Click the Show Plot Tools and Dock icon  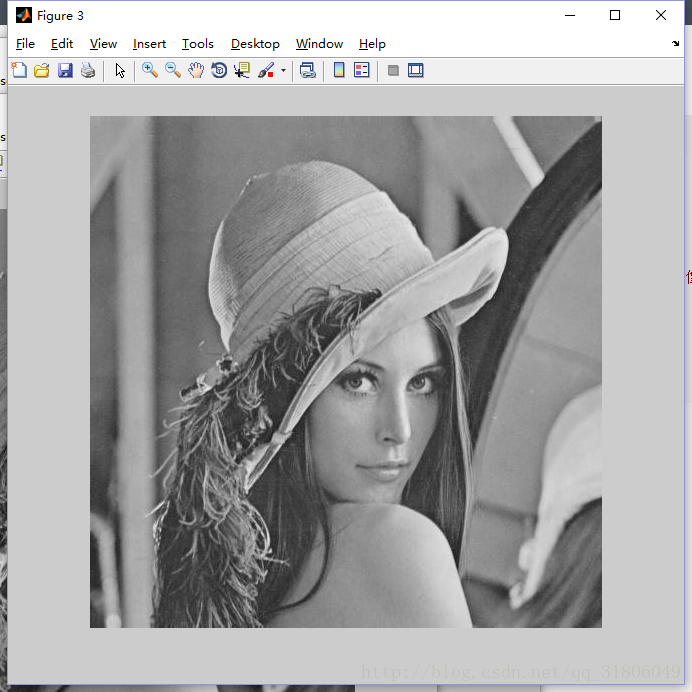[416, 70]
